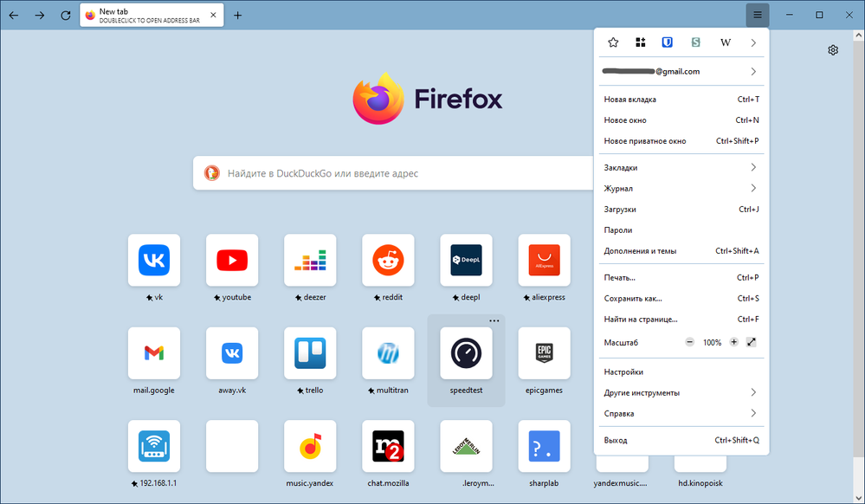
Task: Decrease zoom with the minus button
Action: point(689,342)
